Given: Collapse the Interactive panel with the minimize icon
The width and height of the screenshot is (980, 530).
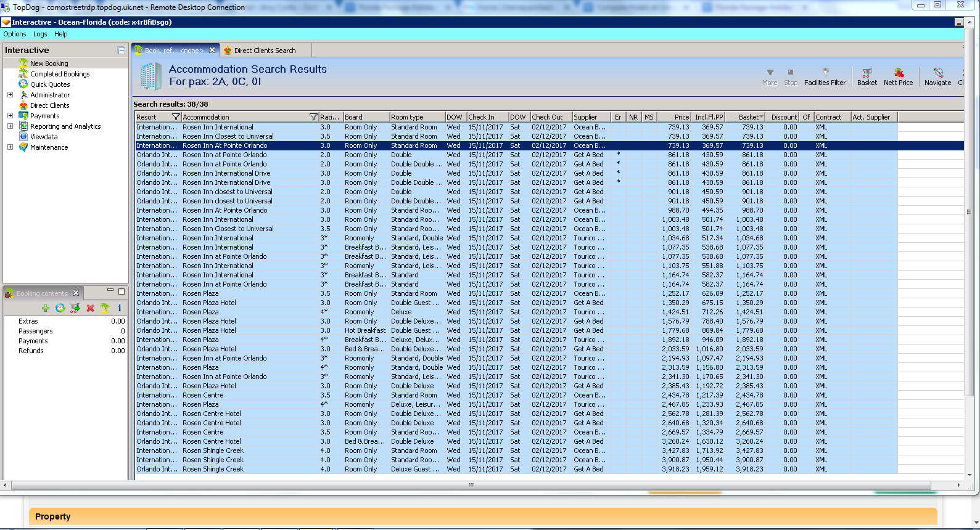Looking at the screenshot, I should (x=121, y=51).
